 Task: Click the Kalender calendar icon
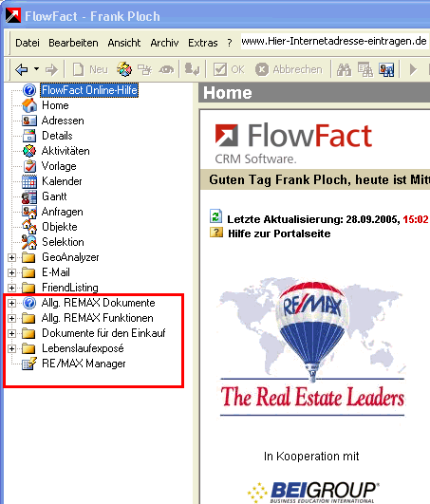tap(29, 181)
